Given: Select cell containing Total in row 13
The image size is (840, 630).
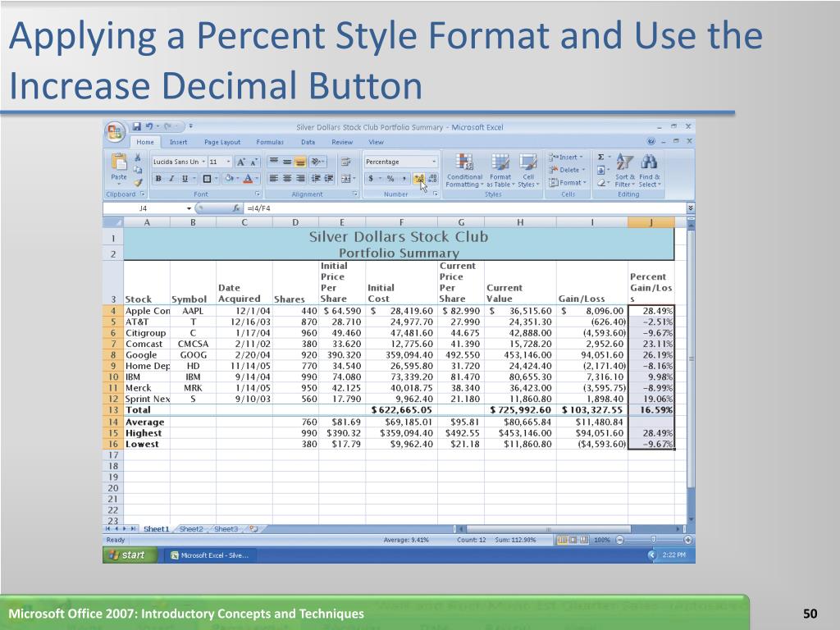Looking at the screenshot, I should (x=146, y=410).
